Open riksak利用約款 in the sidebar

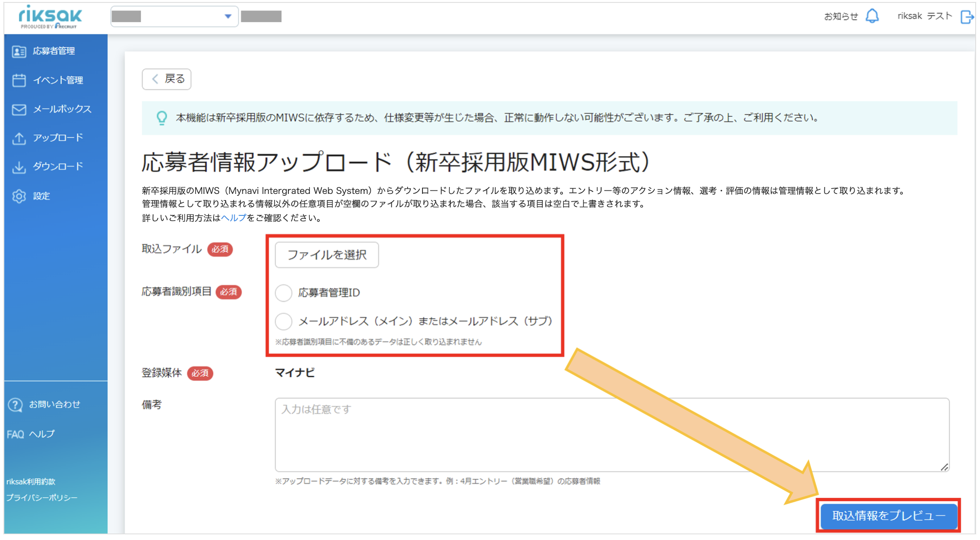[31, 482]
